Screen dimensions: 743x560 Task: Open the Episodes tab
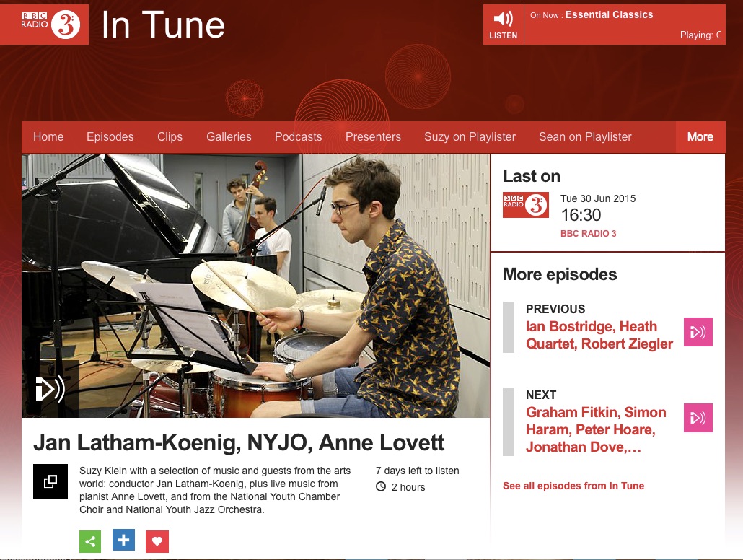(x=110, y=137)
